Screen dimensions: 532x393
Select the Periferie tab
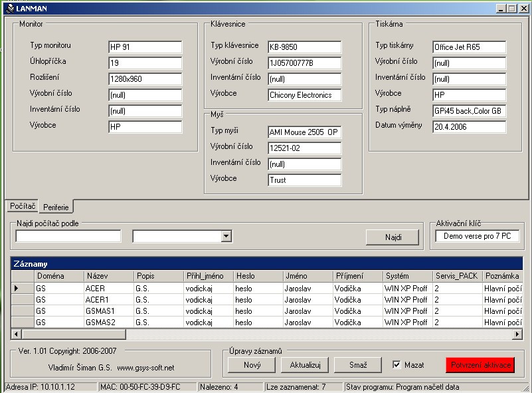(x=56, y=207)
